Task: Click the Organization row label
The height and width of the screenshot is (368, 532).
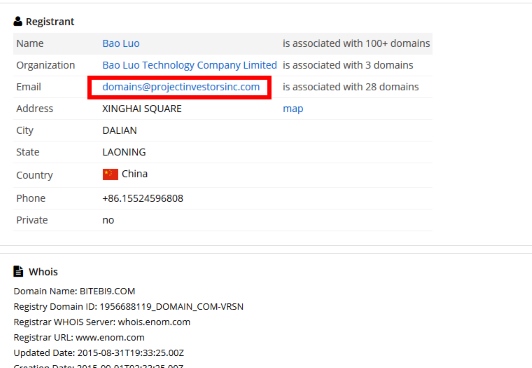Action: tap(45, 65)
